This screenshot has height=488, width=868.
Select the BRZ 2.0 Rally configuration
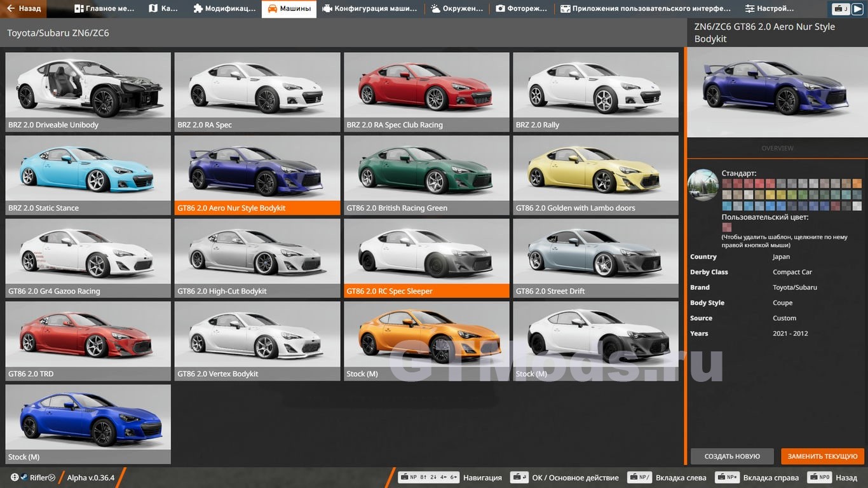(596, 92)
